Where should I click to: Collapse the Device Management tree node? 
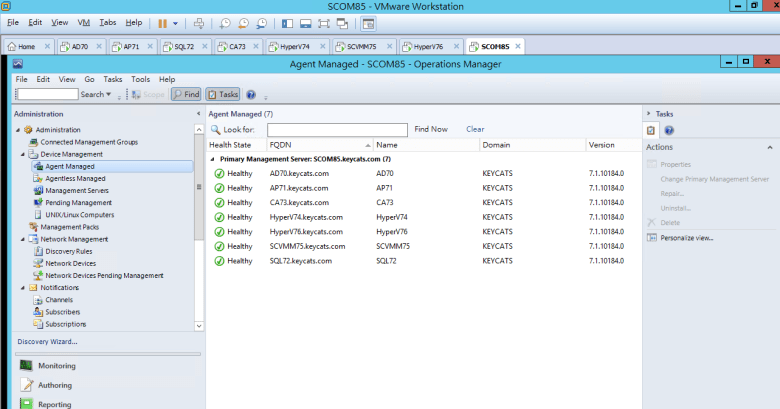pos(21,154)
